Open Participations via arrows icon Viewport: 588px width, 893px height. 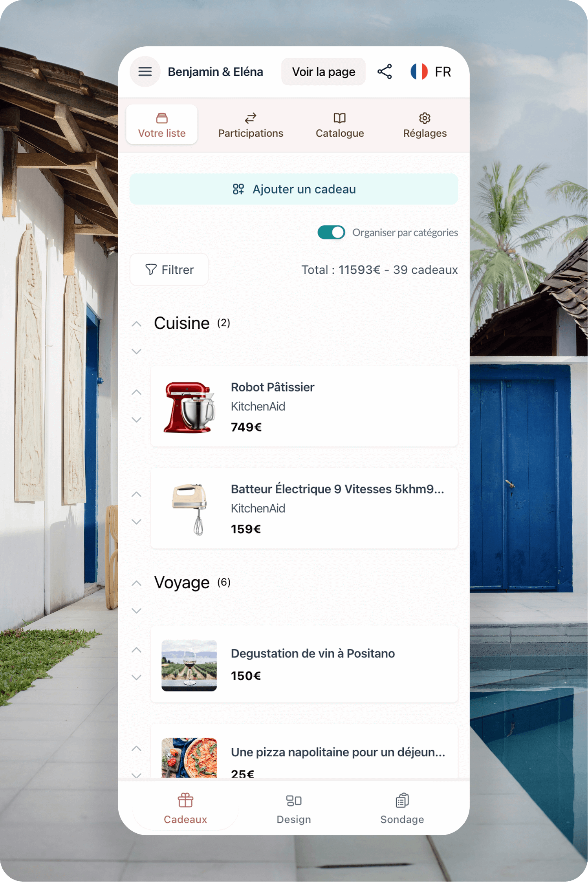(251, 118)
